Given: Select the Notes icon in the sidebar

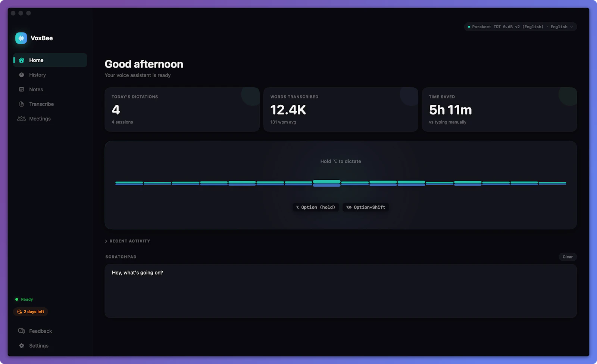Looking at the screenshot, I should pyautogui.click(x=22, y=89).
